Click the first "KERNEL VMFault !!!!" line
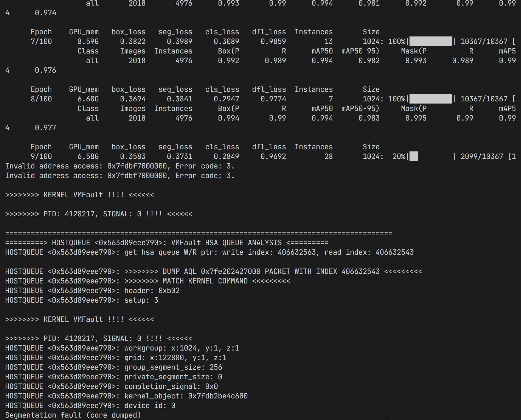Screen dimensions: 521x420 80,195
